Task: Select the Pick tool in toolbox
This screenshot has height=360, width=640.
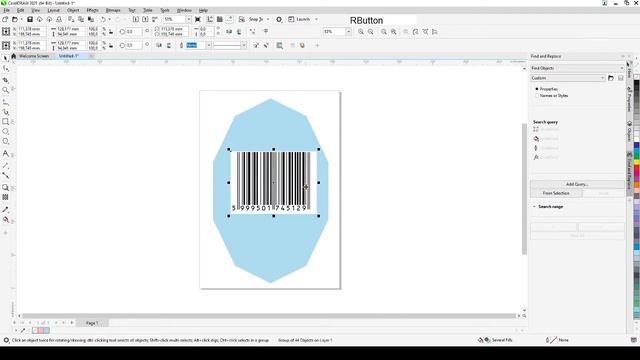Action: [5, 58]
